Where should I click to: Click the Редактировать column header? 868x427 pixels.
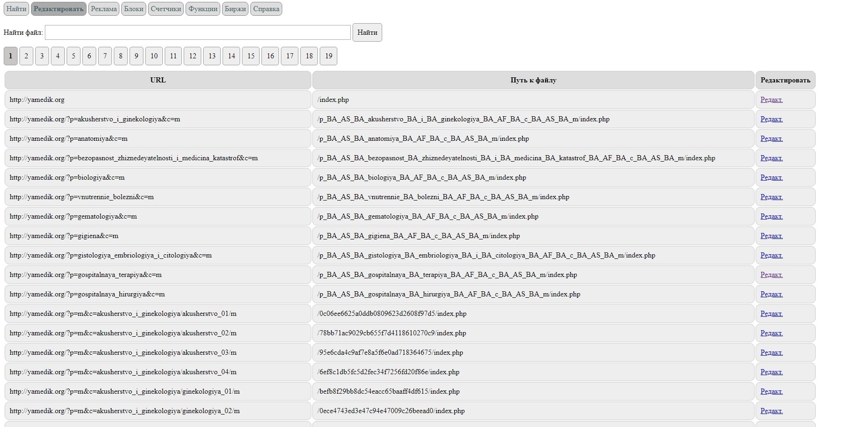point(786,80)
